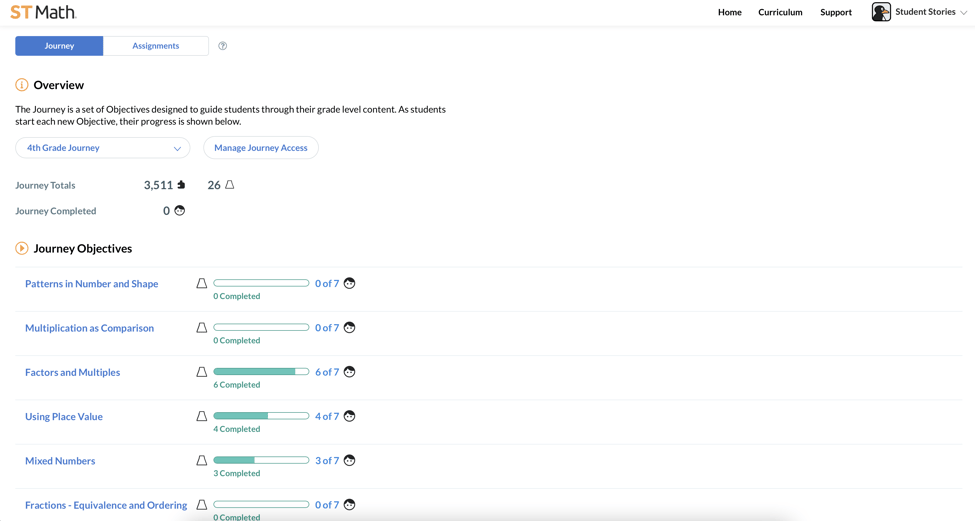This screenshot has height=521, width=975.
Task: Open Factors and Multiples objective
Action: pos(73,372)
